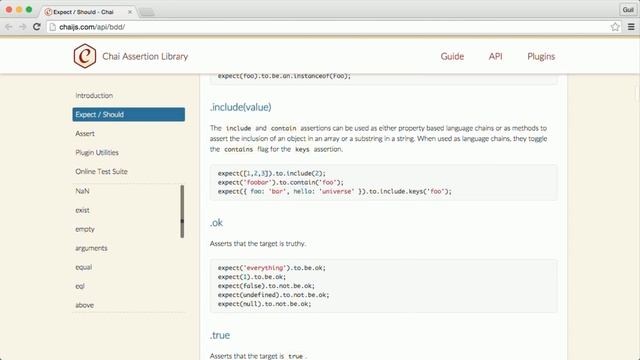Open Plugin Utilities in the sidebar

pyautogui.click(x=97, y=153)
